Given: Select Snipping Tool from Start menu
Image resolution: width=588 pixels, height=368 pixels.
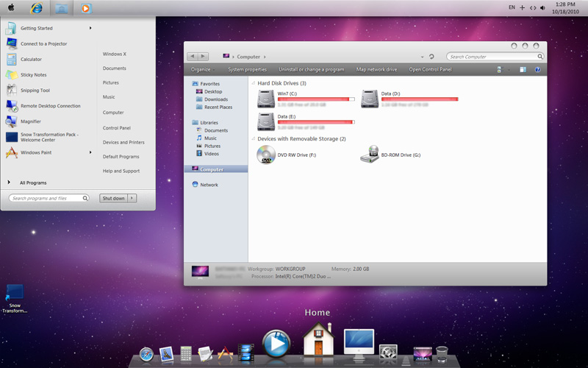Looking at the screenshot, I should click(35, 91).
